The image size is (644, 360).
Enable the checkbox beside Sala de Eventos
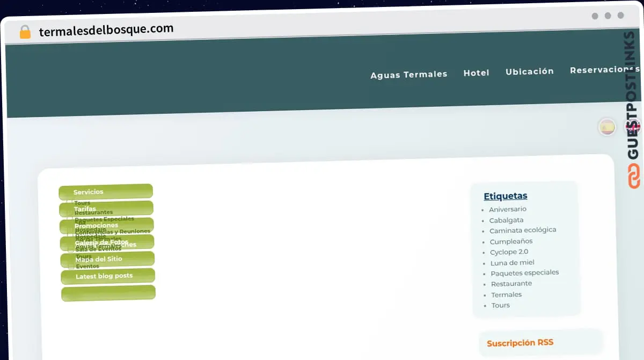pyautogui.click(x=69, y=249)
